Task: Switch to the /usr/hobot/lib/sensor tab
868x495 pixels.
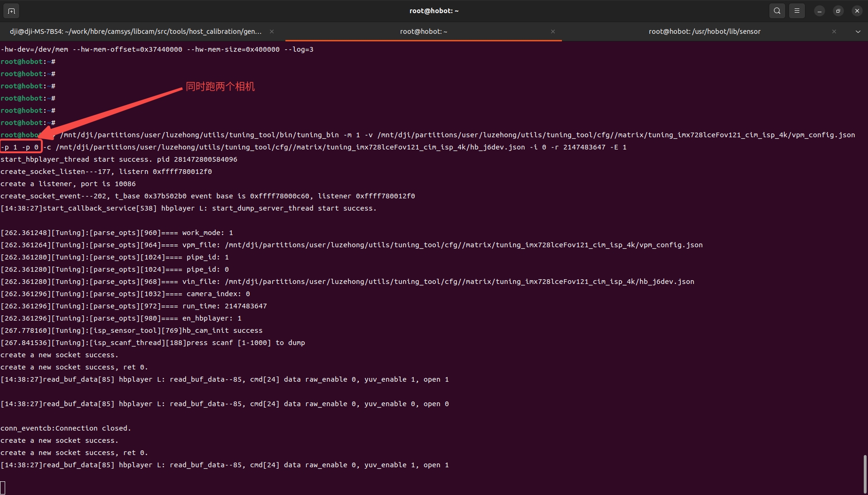Action: pyautogui.click(x=704, y=31)
